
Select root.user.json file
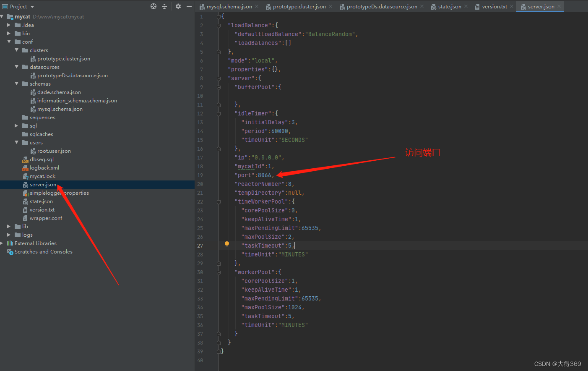[54, 151]
